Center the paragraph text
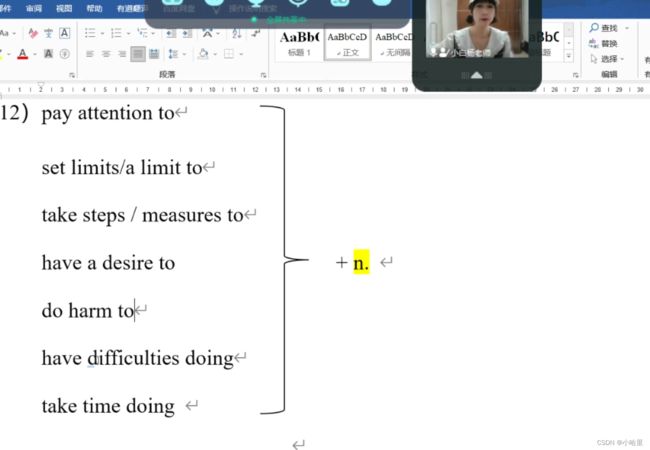The width and height of the screenshot is (650, 450). tap(106, 54)
